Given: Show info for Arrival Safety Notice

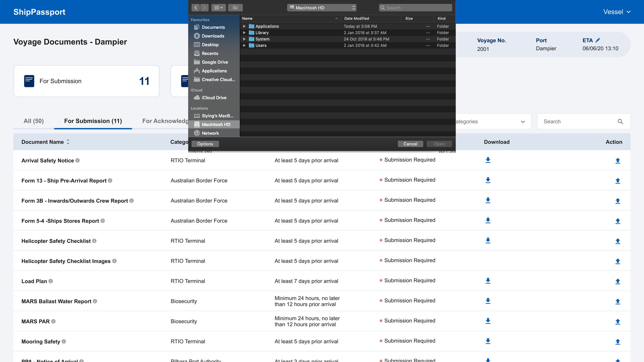Looking at the screenshot, I should point(78,160).
